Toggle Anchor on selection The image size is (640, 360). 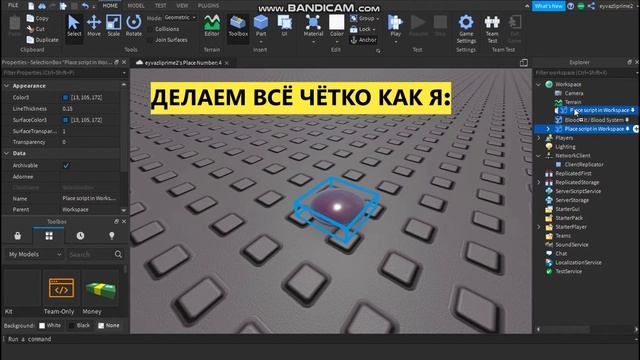(363, 40)
